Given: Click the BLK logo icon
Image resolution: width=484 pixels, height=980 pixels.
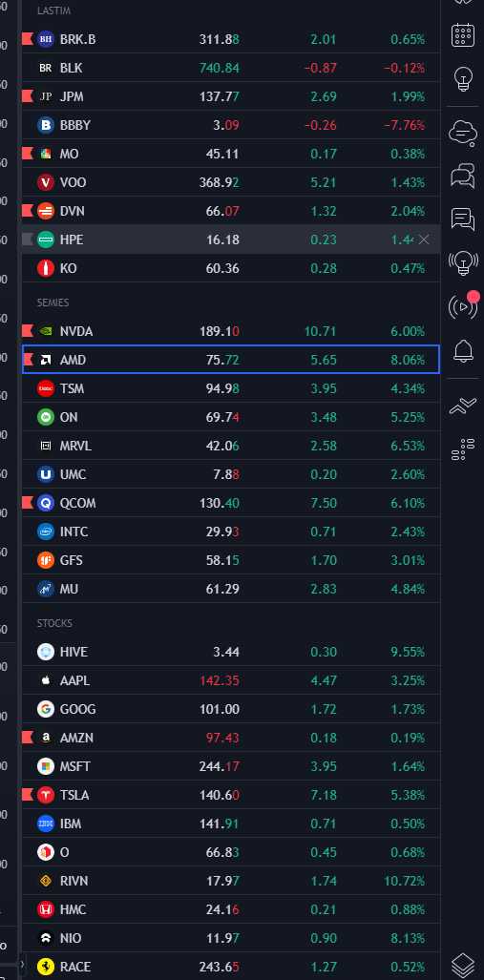Looking at the screenshot, I should (46, 68).
